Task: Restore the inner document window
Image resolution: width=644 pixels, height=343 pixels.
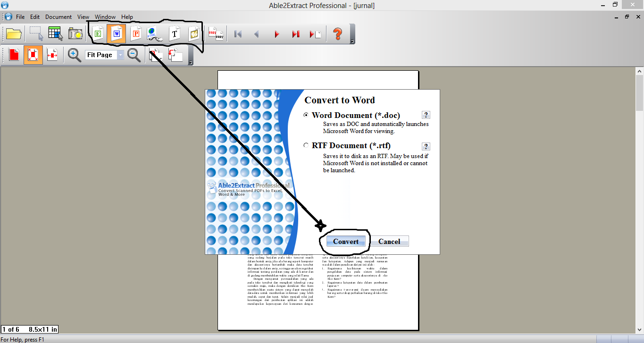Action: (627, 17)
